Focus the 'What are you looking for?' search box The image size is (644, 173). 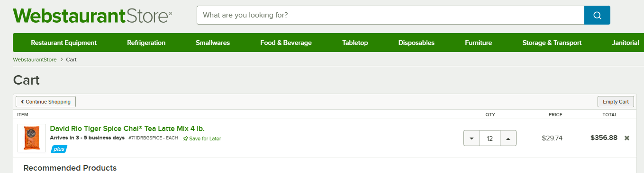pos(390,15)
